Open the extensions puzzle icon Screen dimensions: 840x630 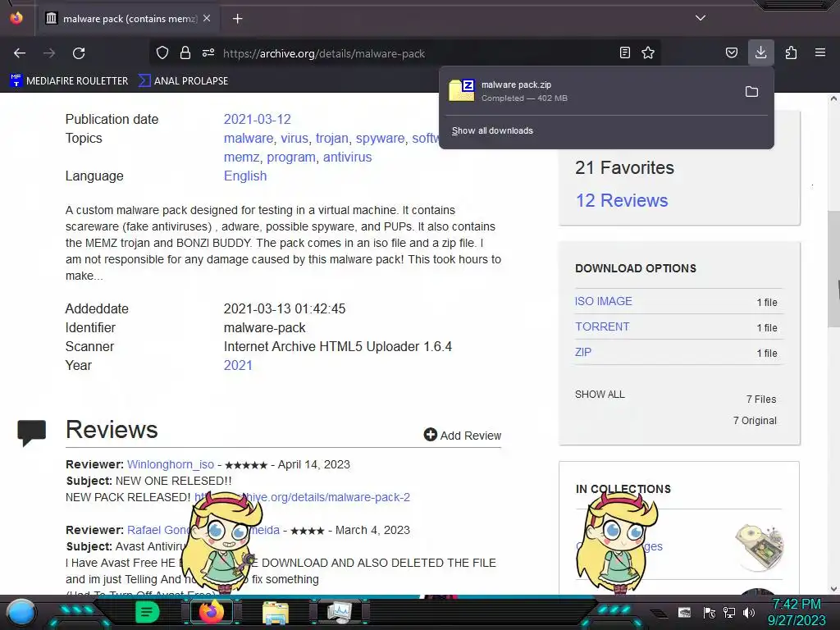(x=791, y=52)
